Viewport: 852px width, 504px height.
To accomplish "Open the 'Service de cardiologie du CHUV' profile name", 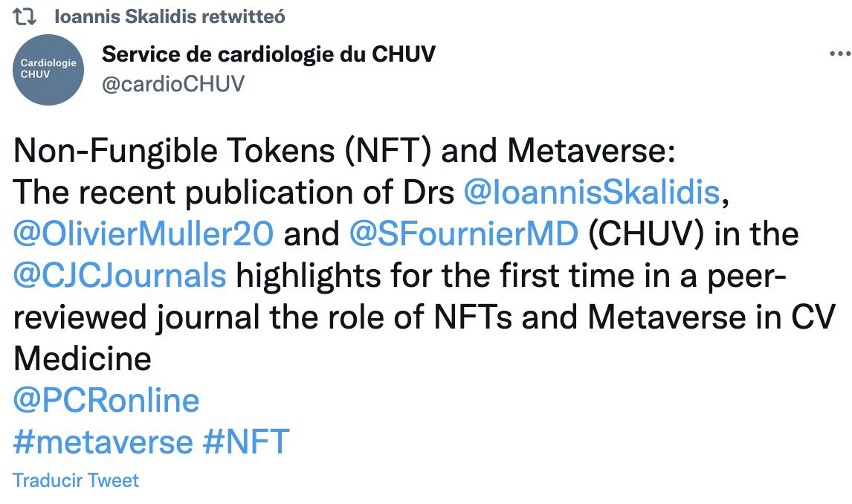I will pyautogui.click(x=268, y=54).
